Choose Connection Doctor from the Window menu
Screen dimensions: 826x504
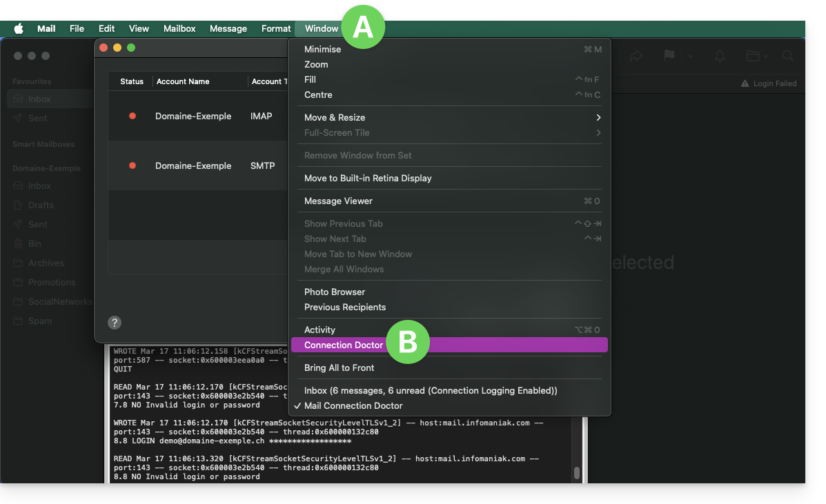click(x=344, y=345)
